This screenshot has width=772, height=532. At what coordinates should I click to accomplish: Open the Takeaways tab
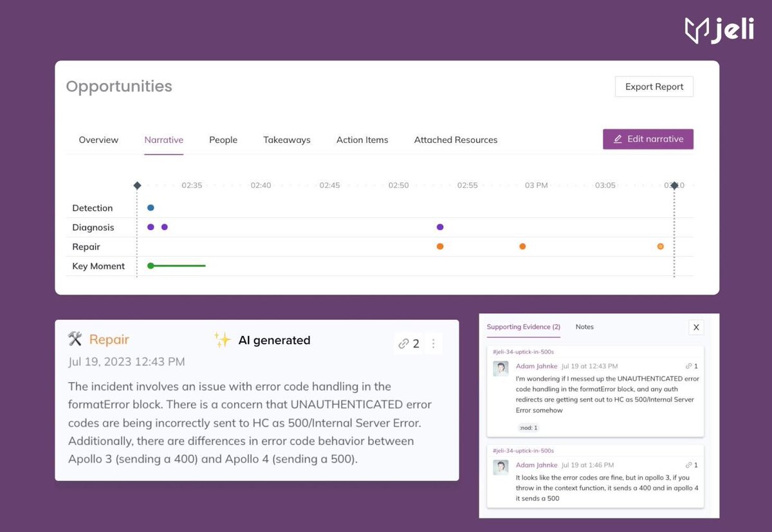(287, 140)
